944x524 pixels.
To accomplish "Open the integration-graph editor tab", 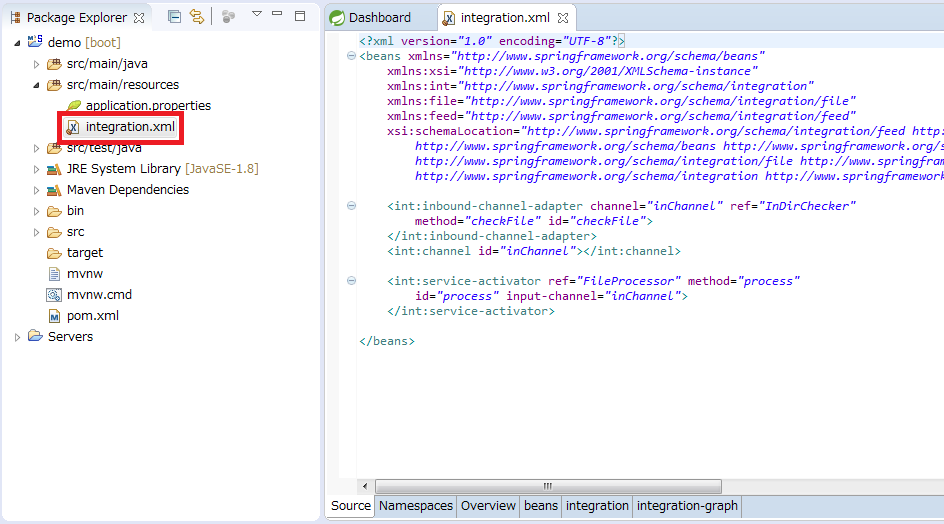I will [687, 506].
